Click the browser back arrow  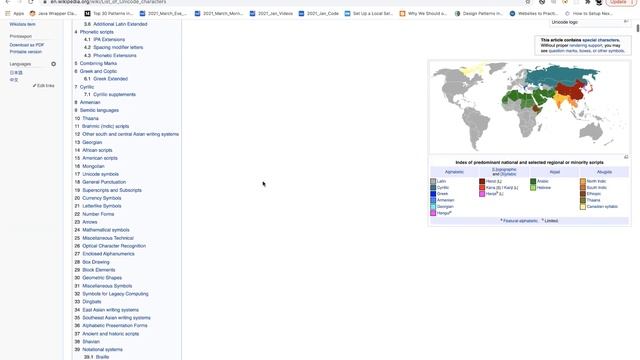pyautogui.click(x=8, y=2)
